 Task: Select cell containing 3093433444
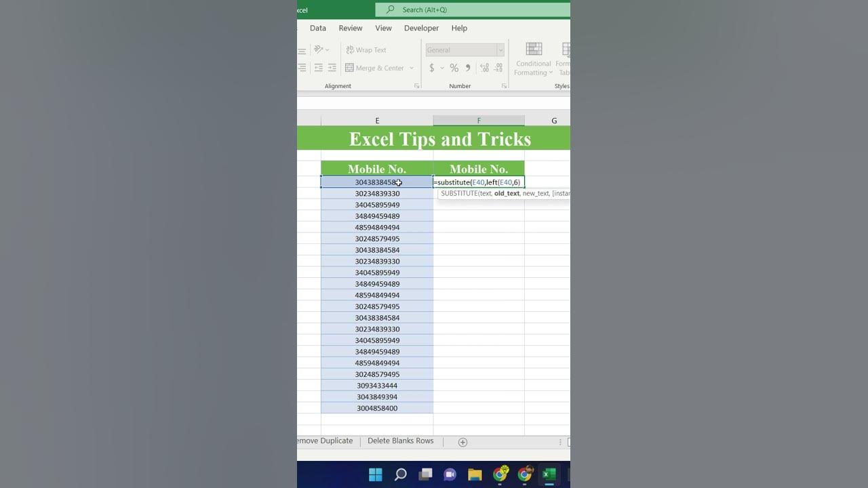377,386
